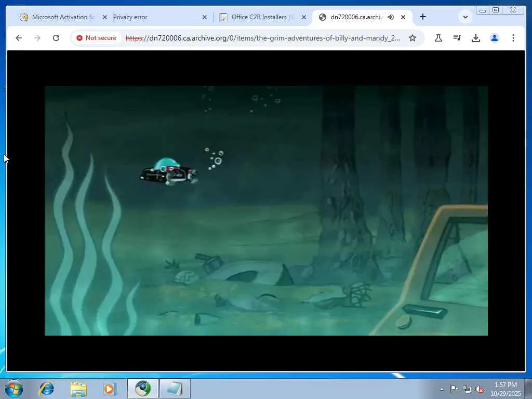Mute the tab via speaker icon

(391, 17)
